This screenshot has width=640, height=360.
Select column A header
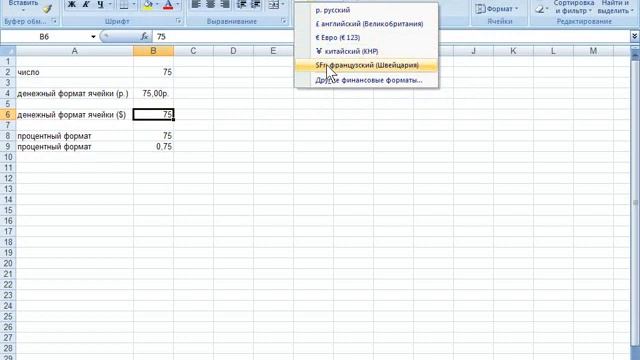click(74, 51)
